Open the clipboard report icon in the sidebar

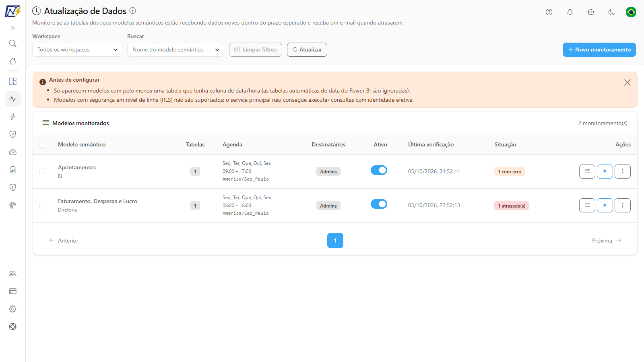point(13,170)
